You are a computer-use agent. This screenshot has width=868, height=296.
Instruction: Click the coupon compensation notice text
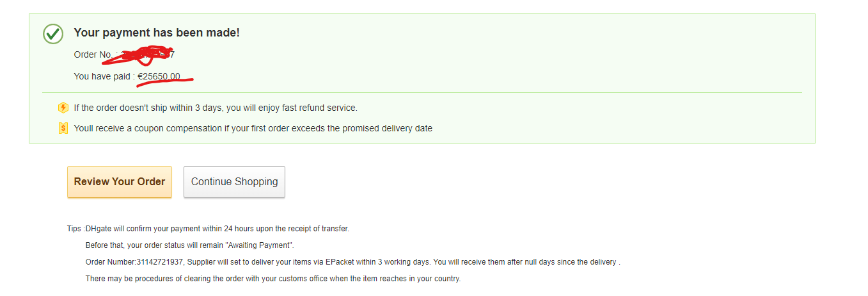pyautogui.click(x=253, y=128)
